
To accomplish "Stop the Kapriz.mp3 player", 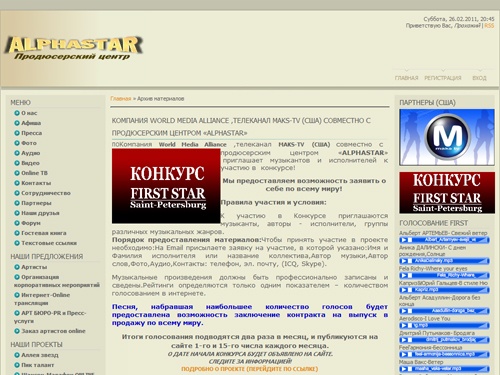I will coord(410,290).
